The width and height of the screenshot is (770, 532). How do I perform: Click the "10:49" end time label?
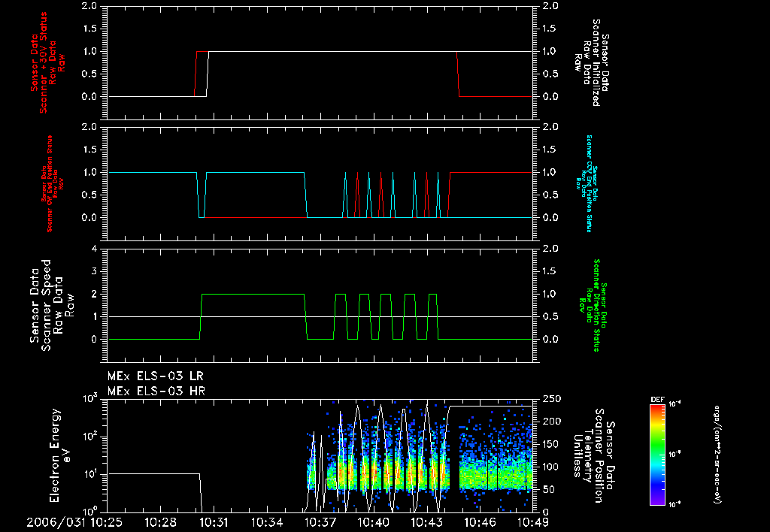point(533,523)
